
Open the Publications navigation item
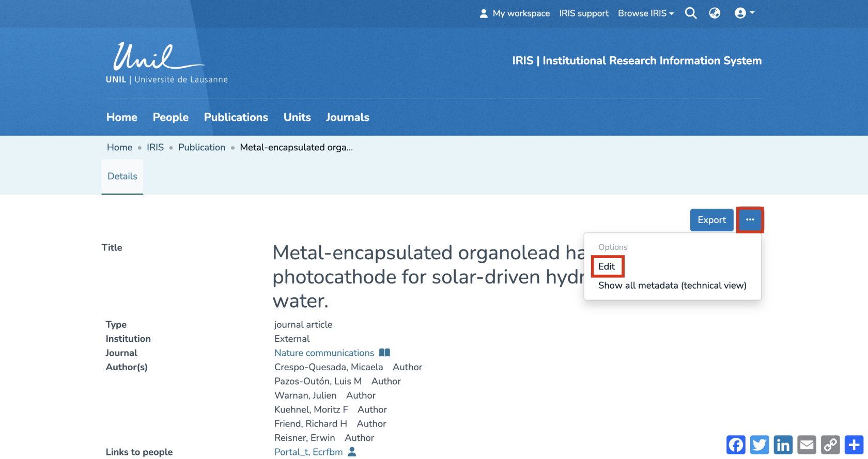[236, 117]
